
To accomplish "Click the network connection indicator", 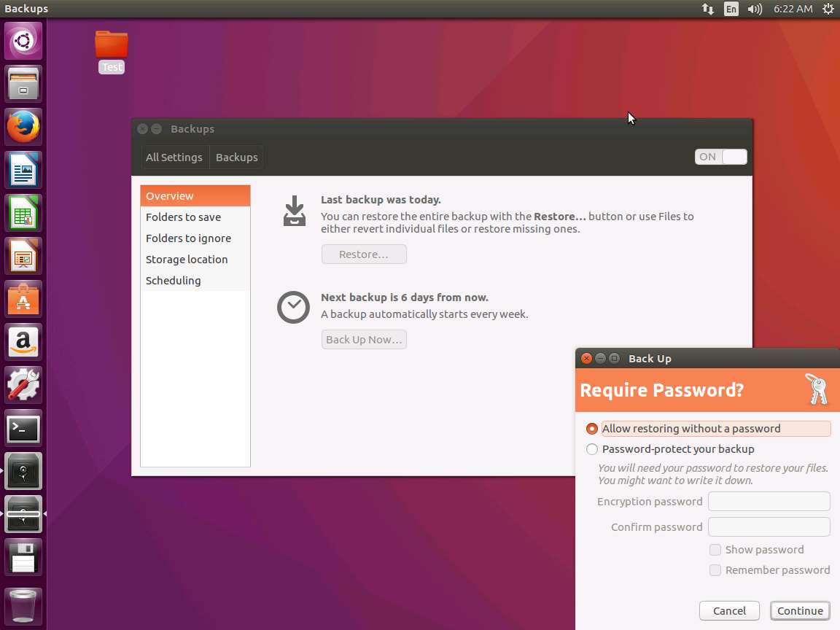I will (x=708, y=9).
